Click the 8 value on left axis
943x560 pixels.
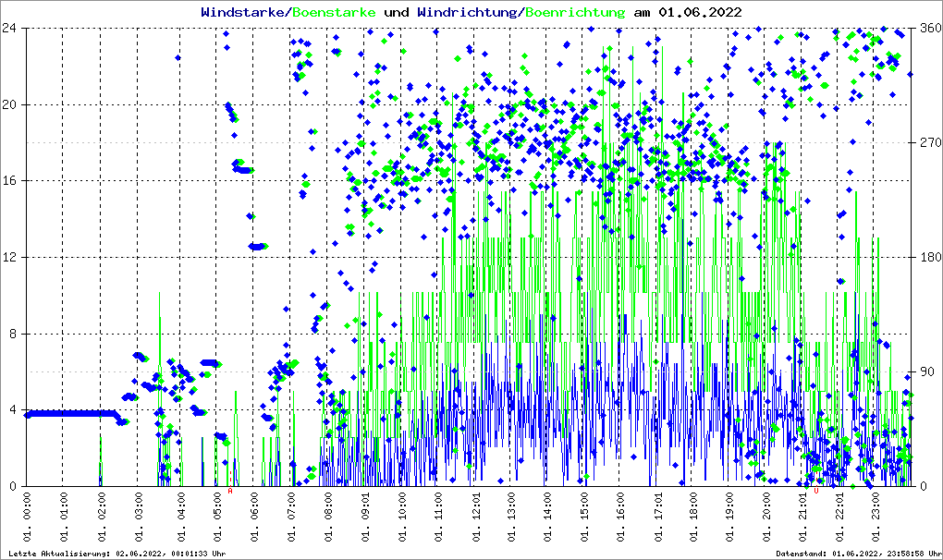[x=15, y=334]
